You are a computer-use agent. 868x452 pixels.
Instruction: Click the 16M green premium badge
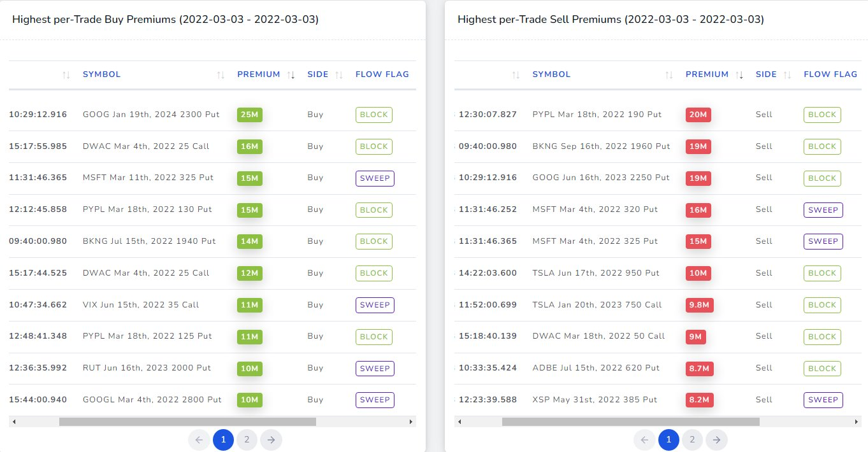pyautogui.click(x=250, y=146)
